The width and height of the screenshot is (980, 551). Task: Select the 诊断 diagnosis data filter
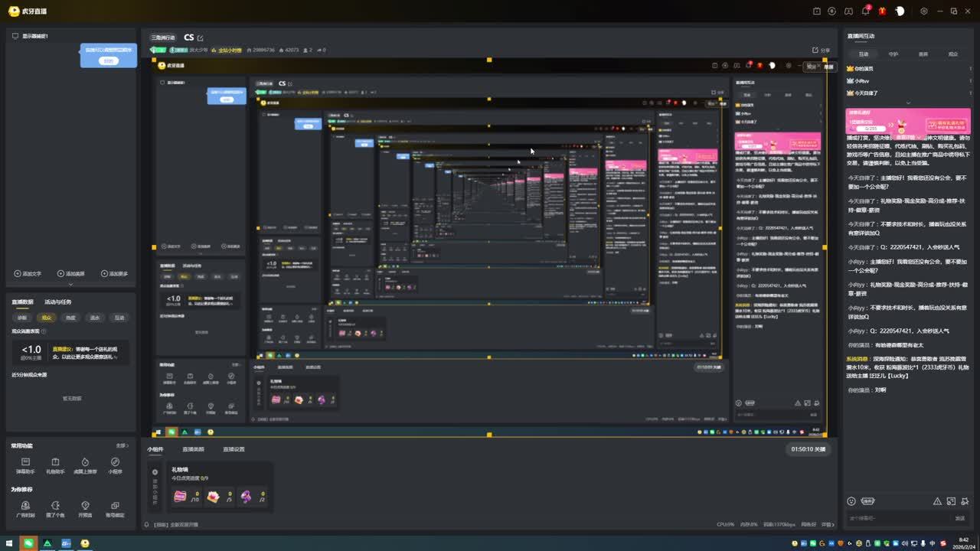22,318
